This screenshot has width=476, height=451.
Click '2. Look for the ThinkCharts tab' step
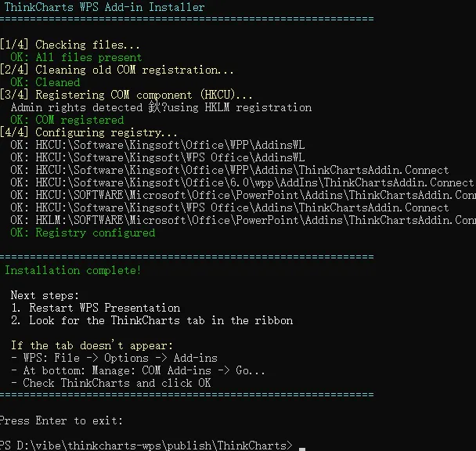[x=152, y=320]
